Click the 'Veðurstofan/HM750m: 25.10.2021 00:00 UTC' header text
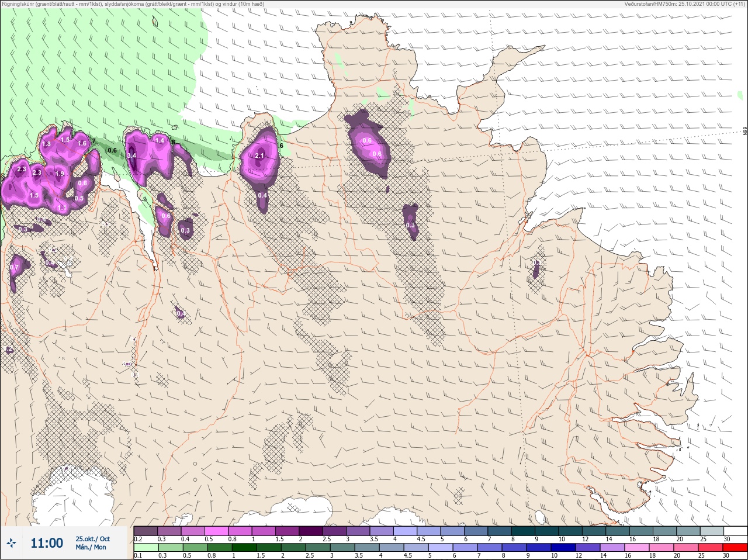The height and width of the screenshot is (560, 748). click(685, 4)
